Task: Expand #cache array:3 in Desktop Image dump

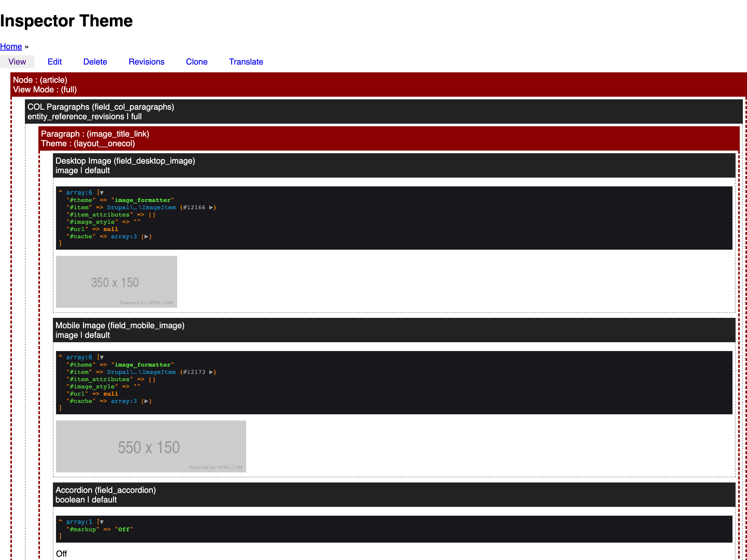Action: (146, 237)
